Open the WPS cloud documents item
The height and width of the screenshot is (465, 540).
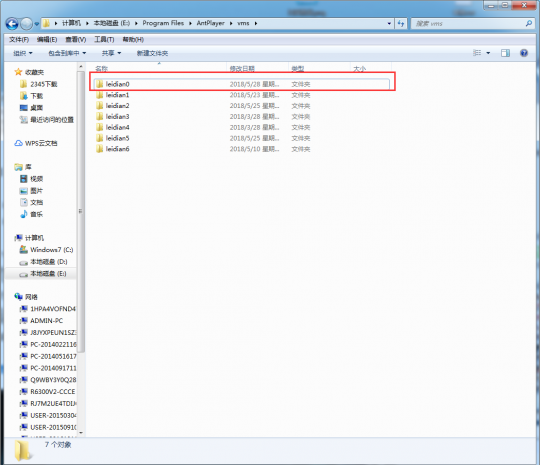[x=36, y=143]
